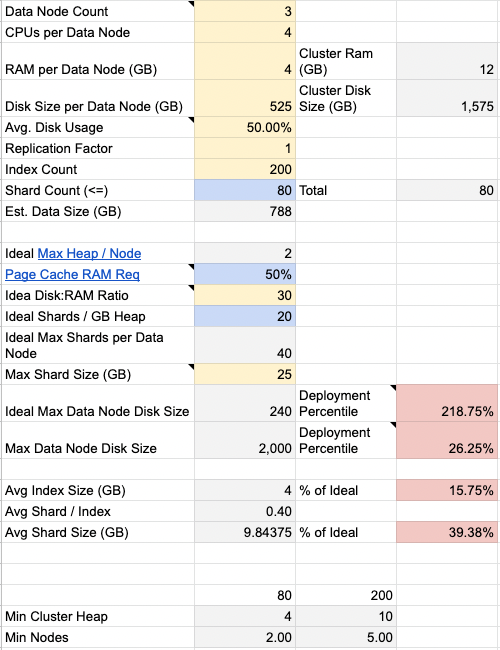Open the Page Cache RAM Req link

[x=72, y=274]
